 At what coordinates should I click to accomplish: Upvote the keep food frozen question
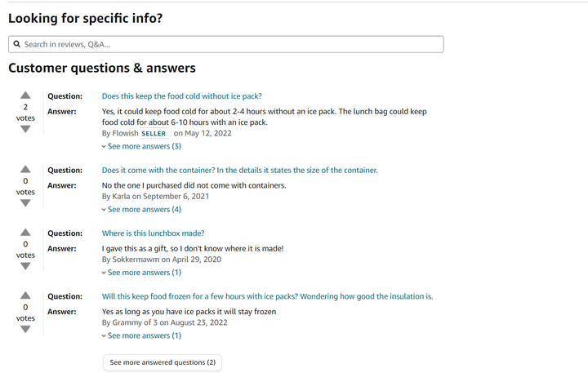(25, 295)
